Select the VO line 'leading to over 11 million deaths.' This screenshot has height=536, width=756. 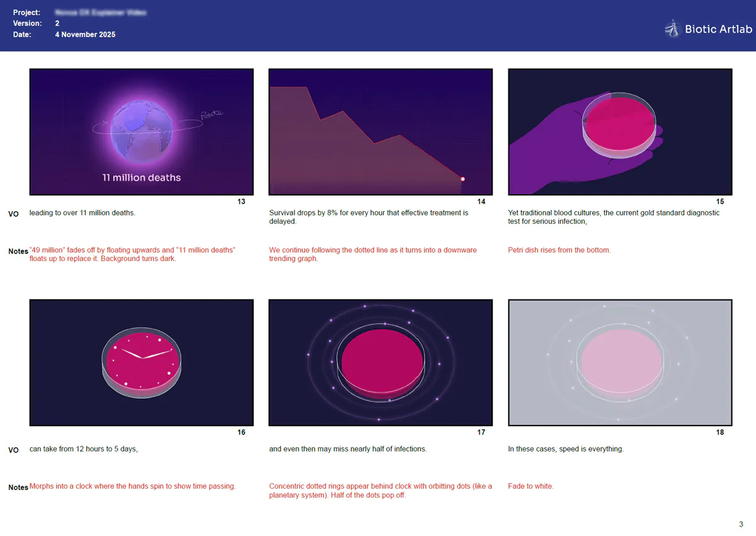click(x=83, y=213)
